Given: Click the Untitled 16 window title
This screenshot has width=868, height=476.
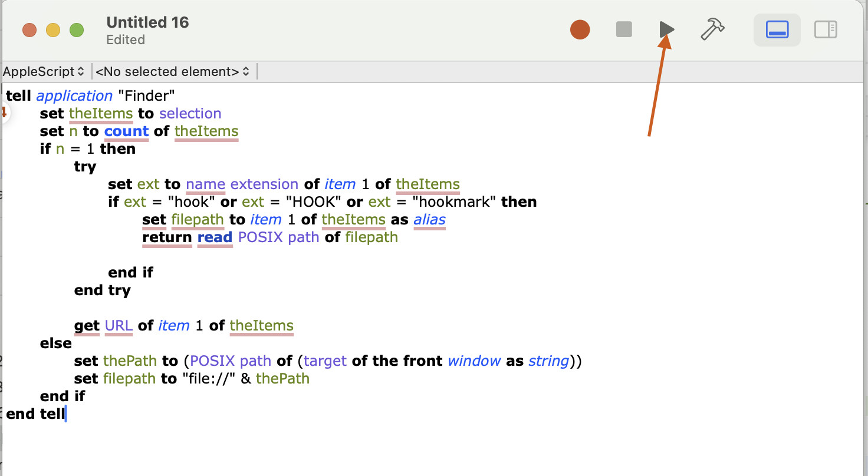Looking at the screenshot, I should pyautogui.click(x=147, y=23).
